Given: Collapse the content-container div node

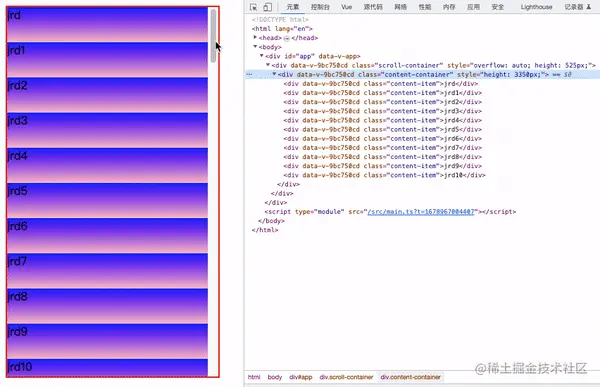Looking at the screenshot, I should pyautogui.click(x=274, y=74).
